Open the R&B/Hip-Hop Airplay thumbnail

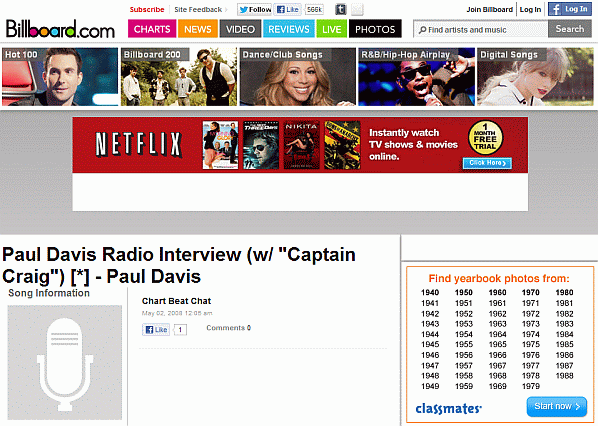pyautogui.click(x=416, y=77)
